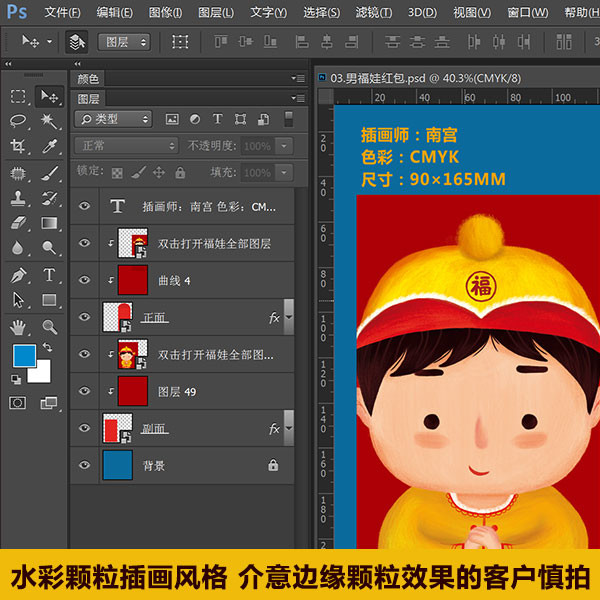Screen dimensions: 600x600
Task: Select the Rectangle shape tool
Action: pos(49,300)
